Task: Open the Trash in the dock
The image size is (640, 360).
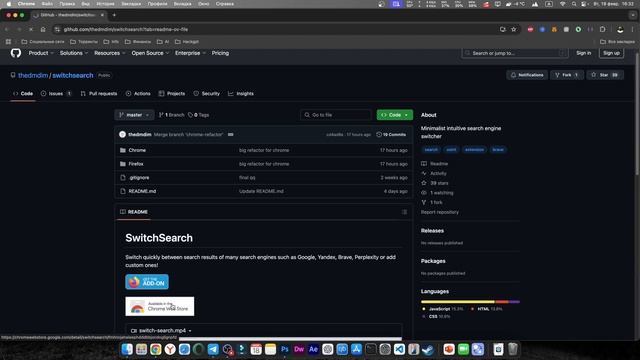Action: click(513, 349)
